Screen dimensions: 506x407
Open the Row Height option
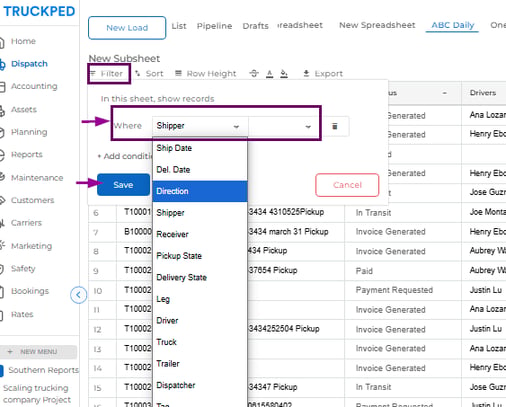[206, 73]
